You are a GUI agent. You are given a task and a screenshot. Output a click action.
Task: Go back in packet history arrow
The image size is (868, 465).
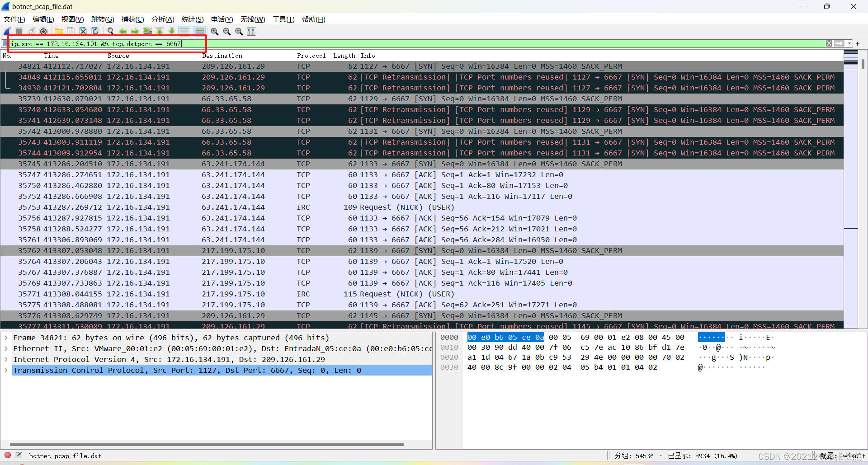click(123, 31)
